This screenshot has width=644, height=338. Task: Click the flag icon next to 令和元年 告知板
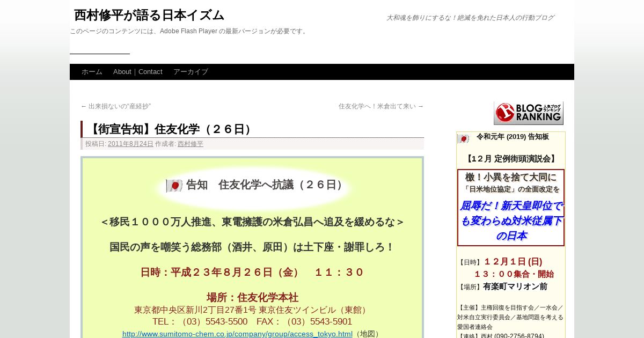tap(463, 138)
